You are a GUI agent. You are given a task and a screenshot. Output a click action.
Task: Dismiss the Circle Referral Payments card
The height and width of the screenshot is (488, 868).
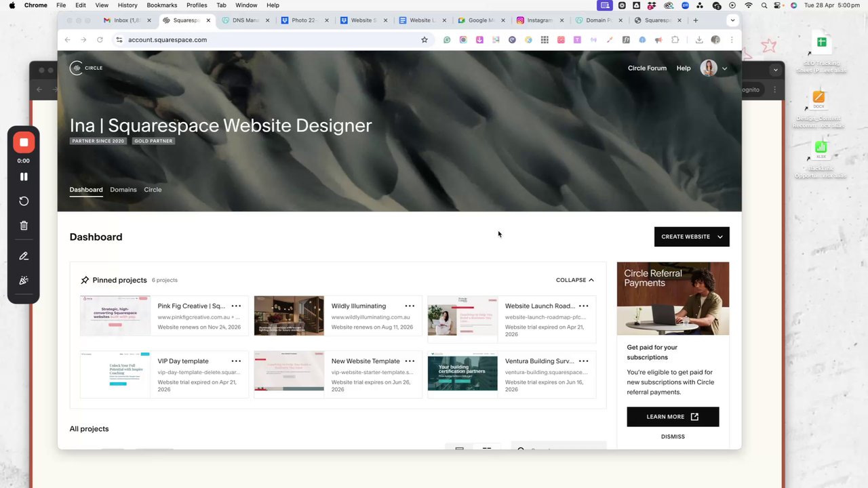(673, 436)
